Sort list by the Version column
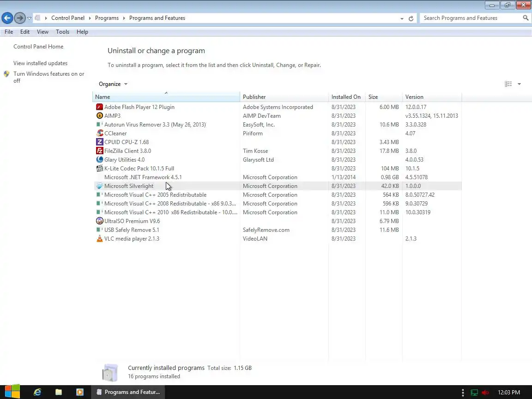Screen dimensions: 532x399 (x=432, y=97)
